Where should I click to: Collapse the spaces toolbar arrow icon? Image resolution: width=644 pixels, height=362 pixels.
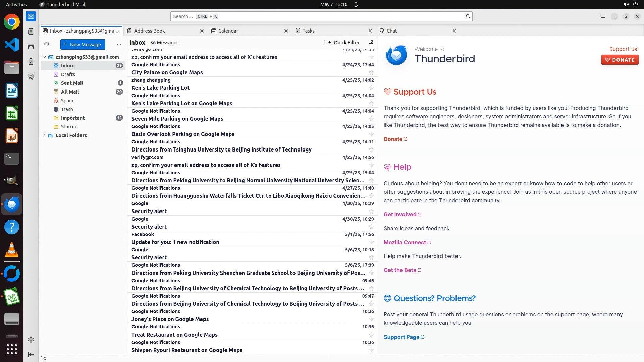31,354
